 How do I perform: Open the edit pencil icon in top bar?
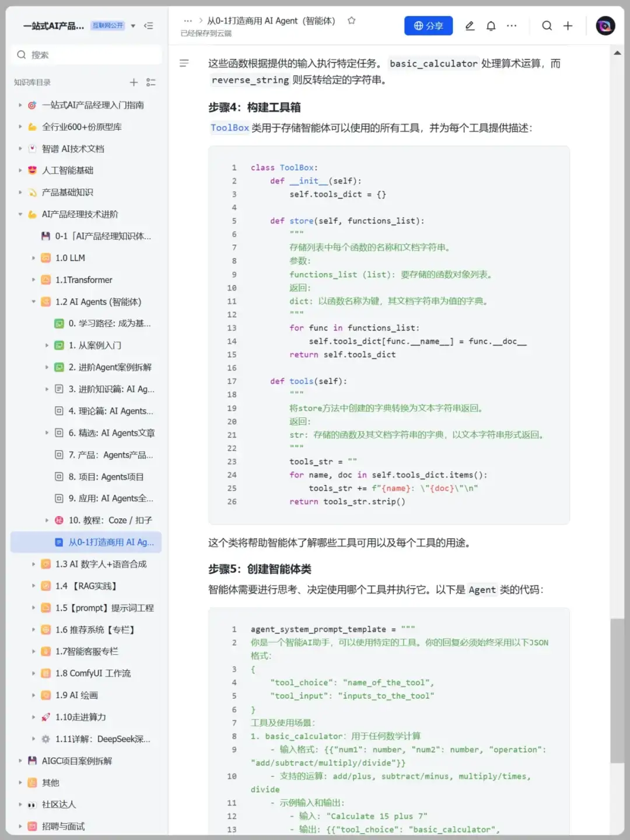pos(470,26)
